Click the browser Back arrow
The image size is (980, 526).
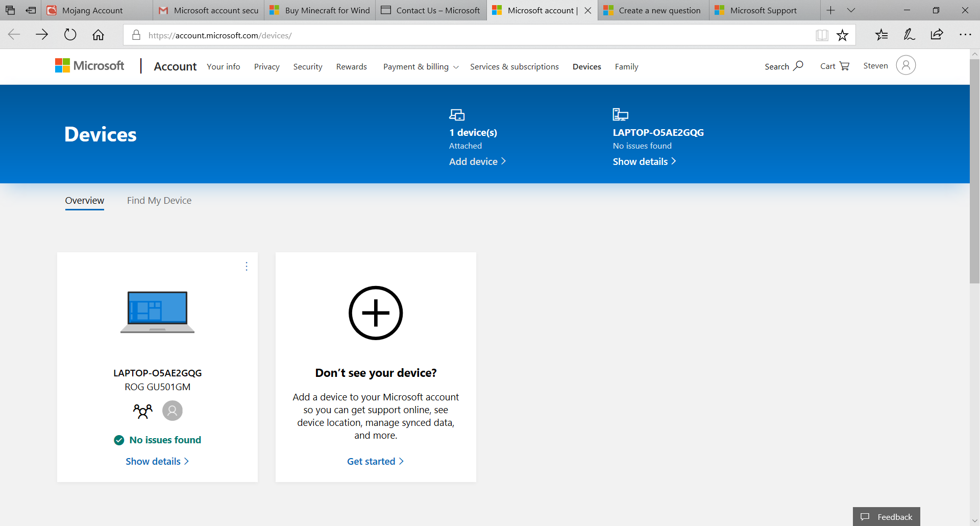(x=14, y=35)
